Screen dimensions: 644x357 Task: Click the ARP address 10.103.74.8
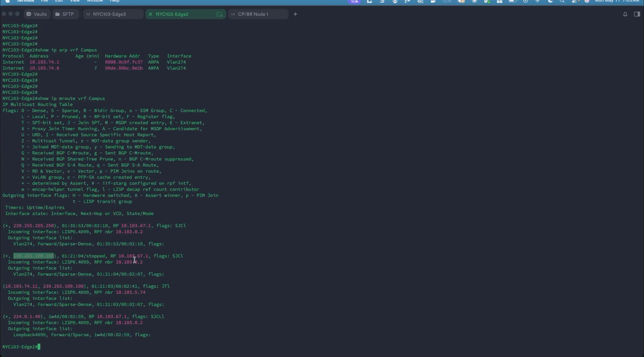point(44,68)
